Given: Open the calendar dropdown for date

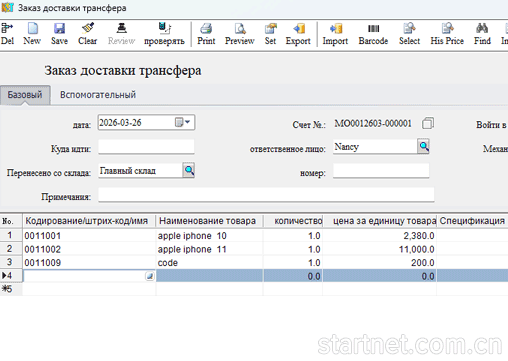Looking at the screenshot, I should click(182, 122).
